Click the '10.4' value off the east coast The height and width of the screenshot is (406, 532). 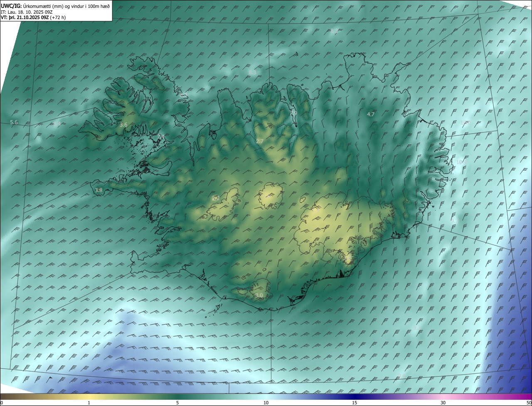[x=461, y=161]
